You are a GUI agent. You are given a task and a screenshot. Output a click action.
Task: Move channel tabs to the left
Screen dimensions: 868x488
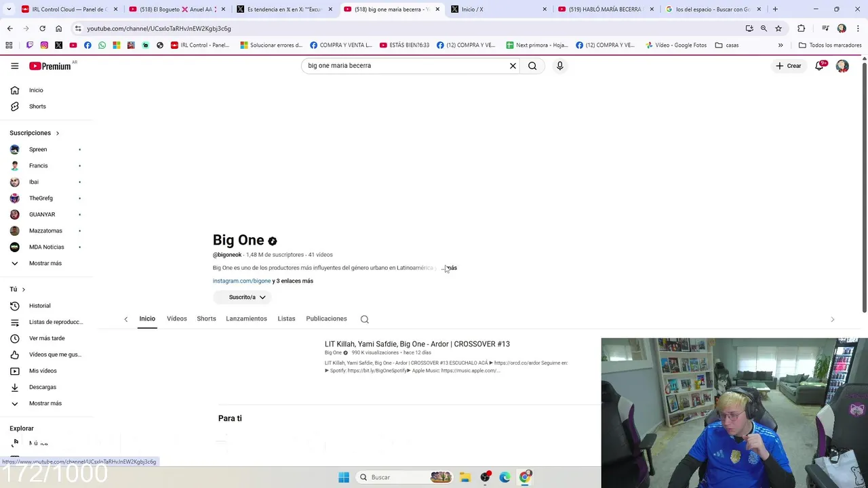click(x=125, y=319)
